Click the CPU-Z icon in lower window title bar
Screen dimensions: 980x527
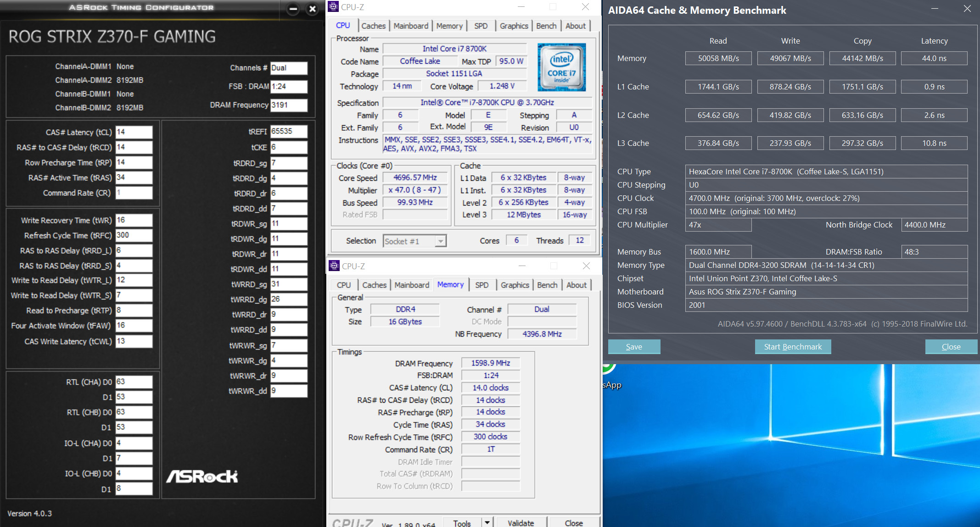coord(334,266)
